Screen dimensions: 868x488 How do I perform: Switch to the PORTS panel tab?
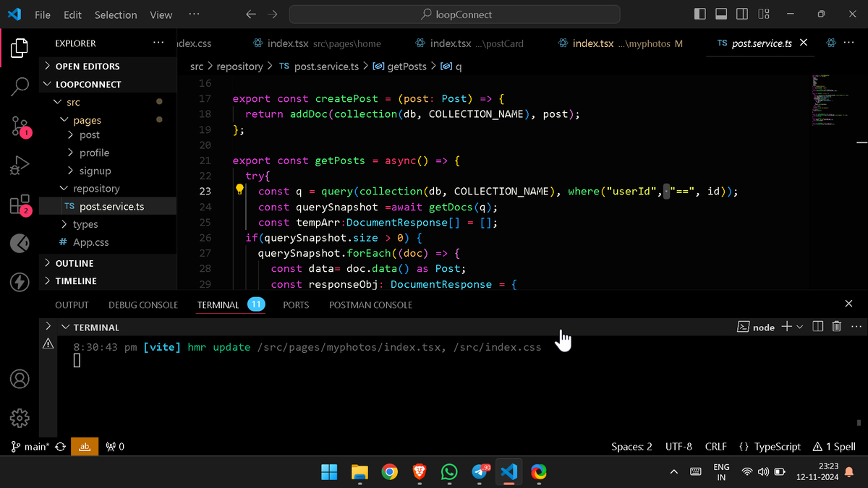296,305
